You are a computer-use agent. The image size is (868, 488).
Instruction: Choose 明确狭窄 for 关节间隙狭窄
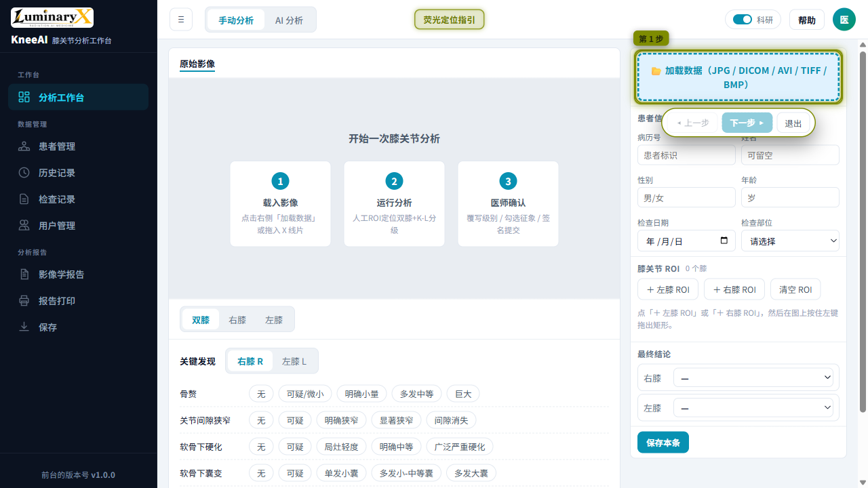341,420
